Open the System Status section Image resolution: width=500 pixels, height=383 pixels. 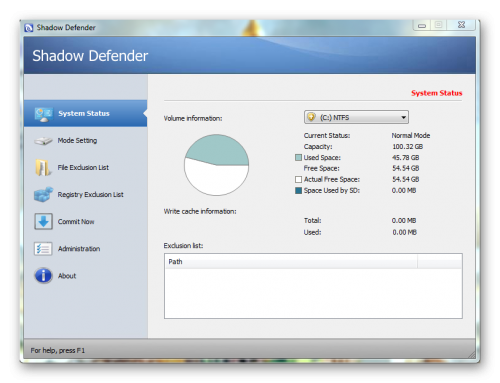coord(85,113)
